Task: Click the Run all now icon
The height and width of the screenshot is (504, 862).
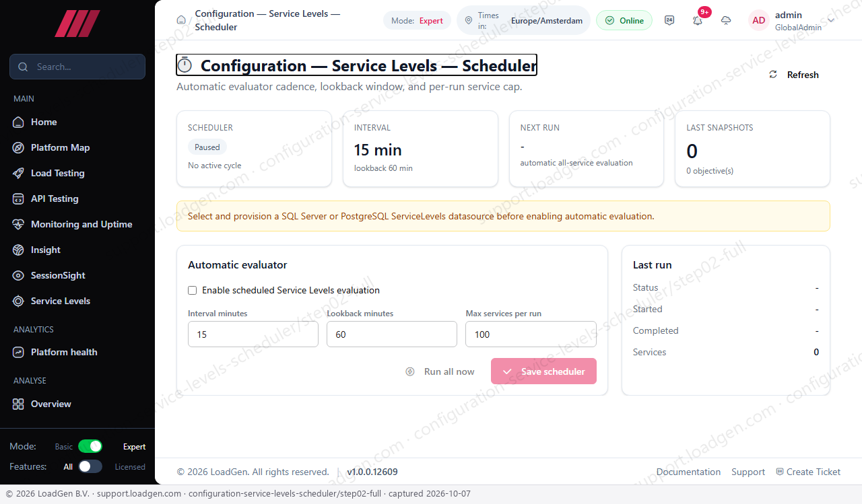Action: pos(410,371)
